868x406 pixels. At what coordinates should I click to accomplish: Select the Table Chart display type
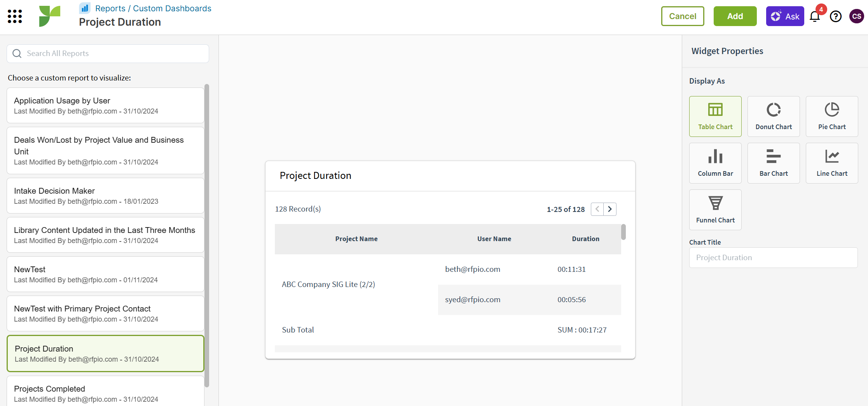(x=715, y=116)
